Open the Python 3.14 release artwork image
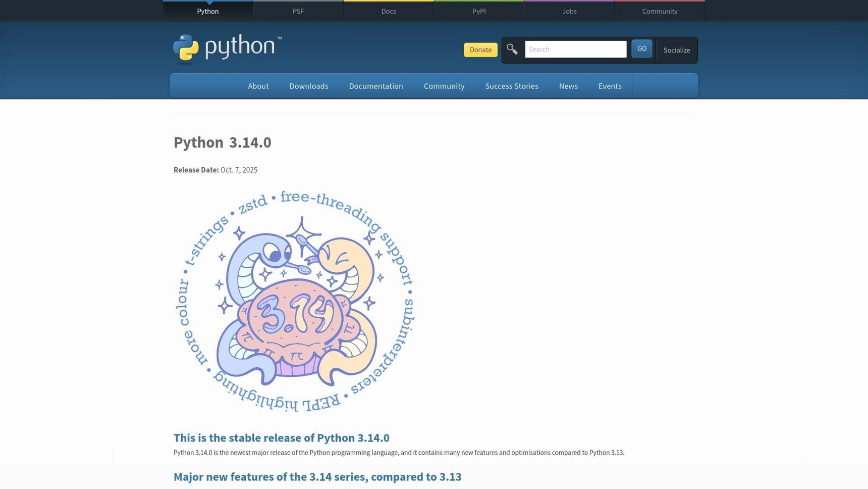 pos(296,301)
